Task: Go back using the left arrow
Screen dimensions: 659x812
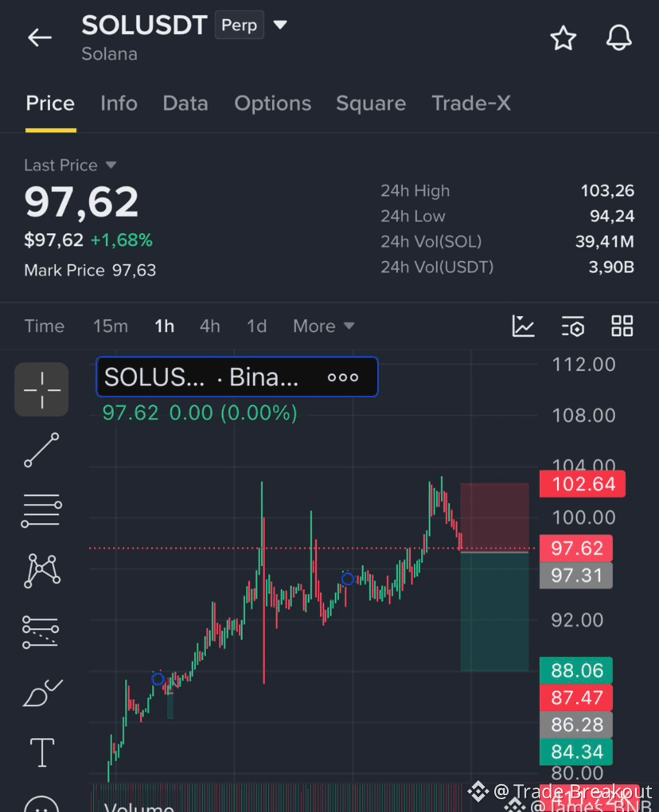Action: [x=39, y=37]
